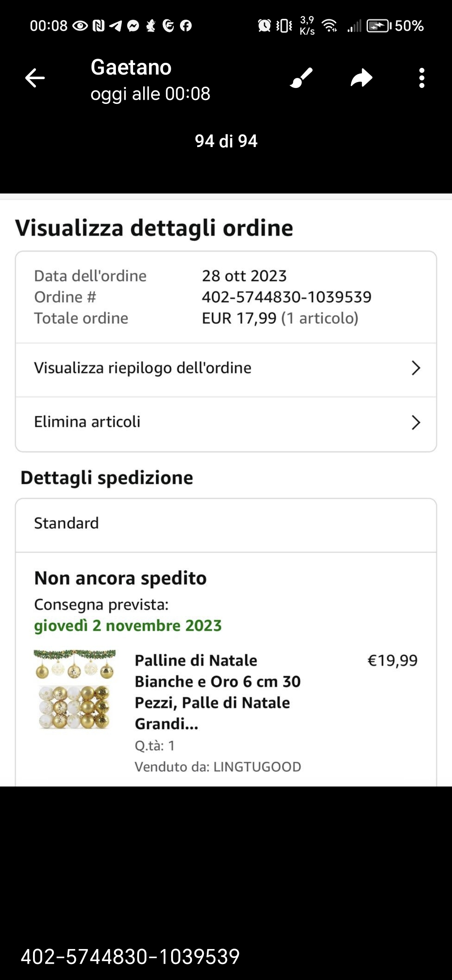The height and width of the screenshot is (980, 452).
Task: Open the Palline di Natale product title
Action: click(x=218, y=692)
